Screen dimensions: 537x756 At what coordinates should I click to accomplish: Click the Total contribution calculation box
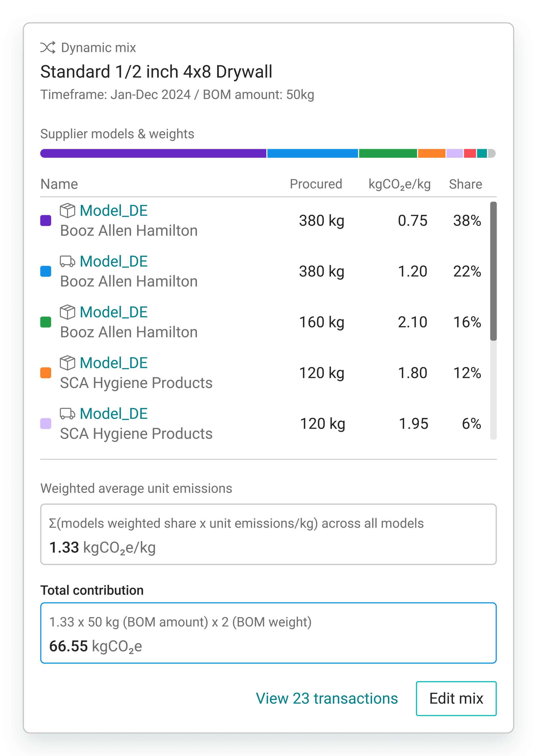[268, 633]
